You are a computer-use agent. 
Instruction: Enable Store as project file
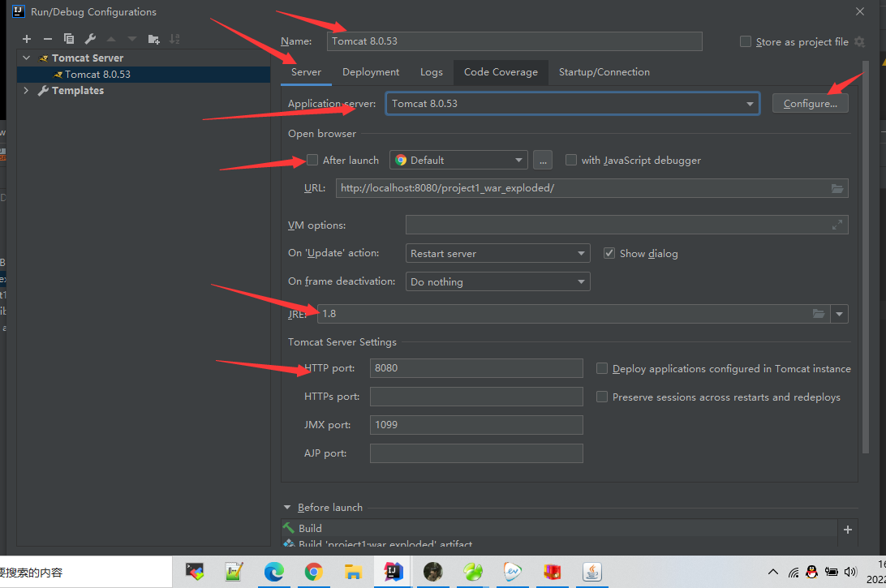click(x=746, y=42)
